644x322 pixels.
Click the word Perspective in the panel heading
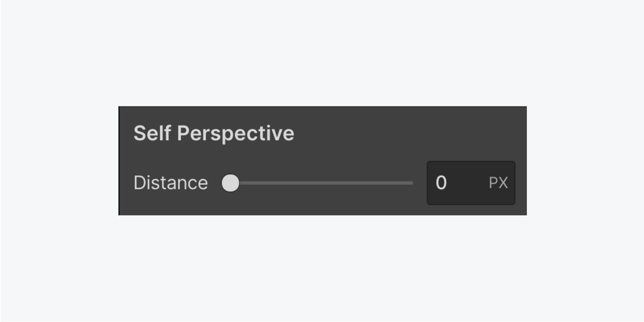236,133
